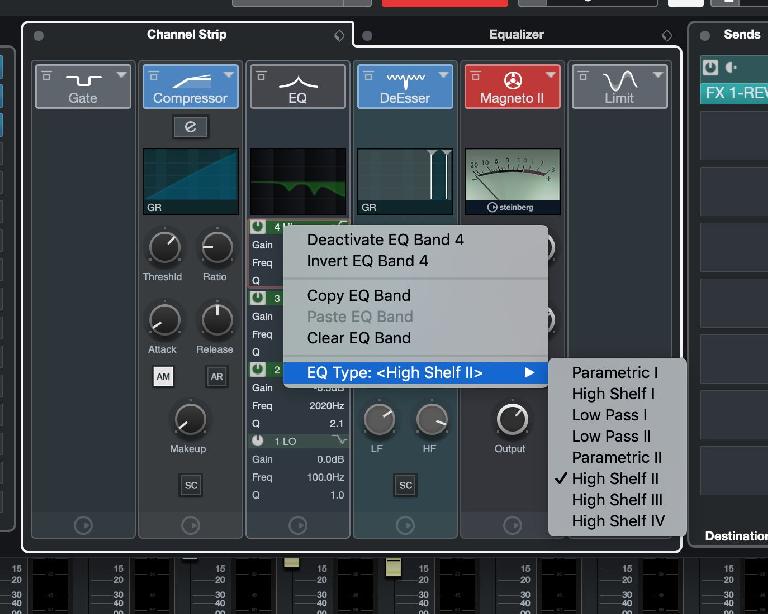Open the Magneto II module dropdown arrow
This screenshot has height=614, width=768.
551,75
